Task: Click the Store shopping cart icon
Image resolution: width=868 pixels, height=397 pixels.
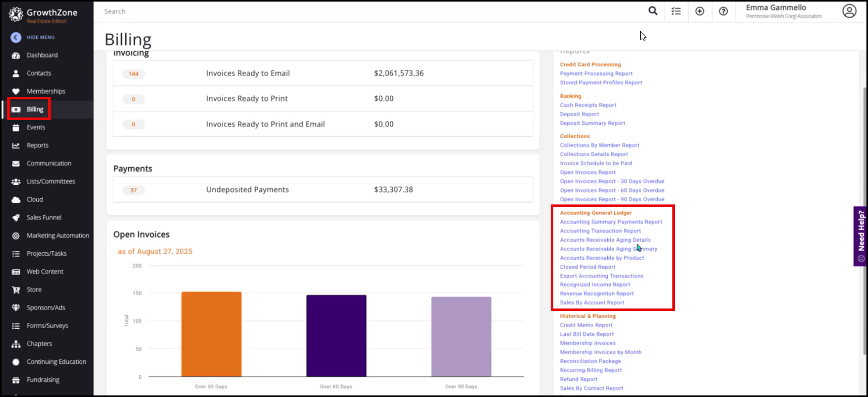Action: point(16,290)
